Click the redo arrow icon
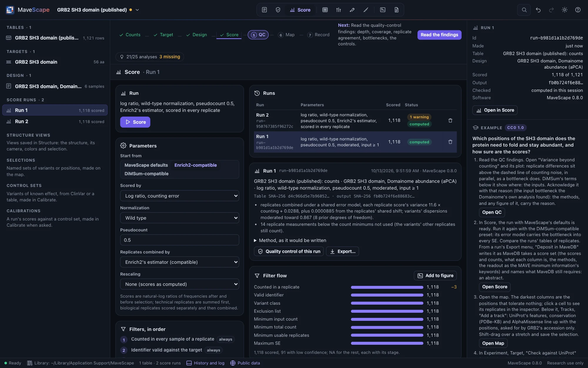 (551, 10)
